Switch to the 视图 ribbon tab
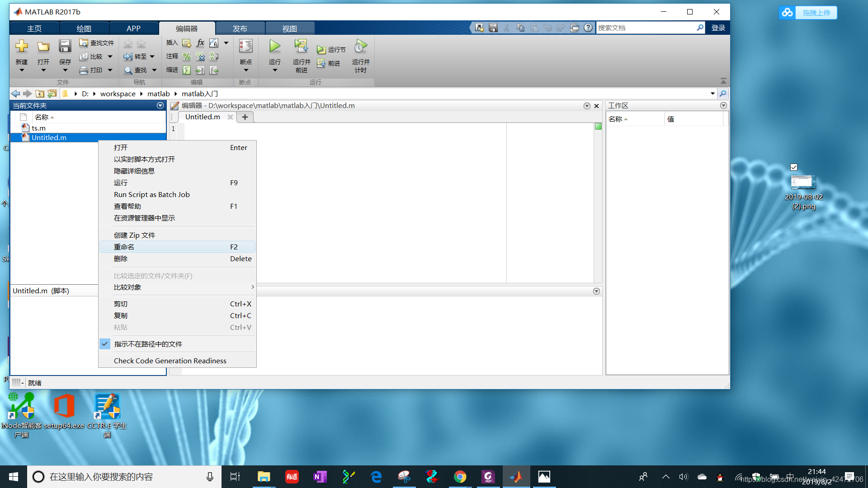 tap(290, 28)
